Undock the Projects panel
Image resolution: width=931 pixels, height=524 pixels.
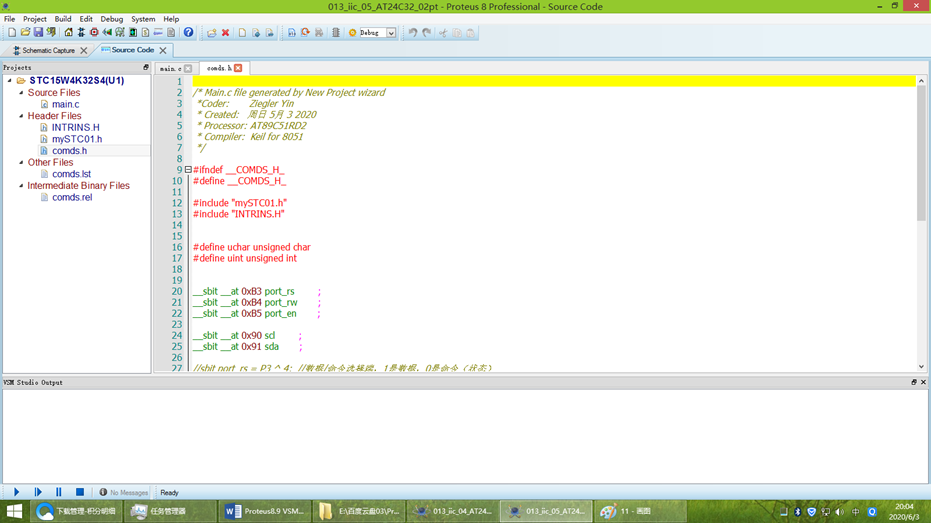[145, 68]
